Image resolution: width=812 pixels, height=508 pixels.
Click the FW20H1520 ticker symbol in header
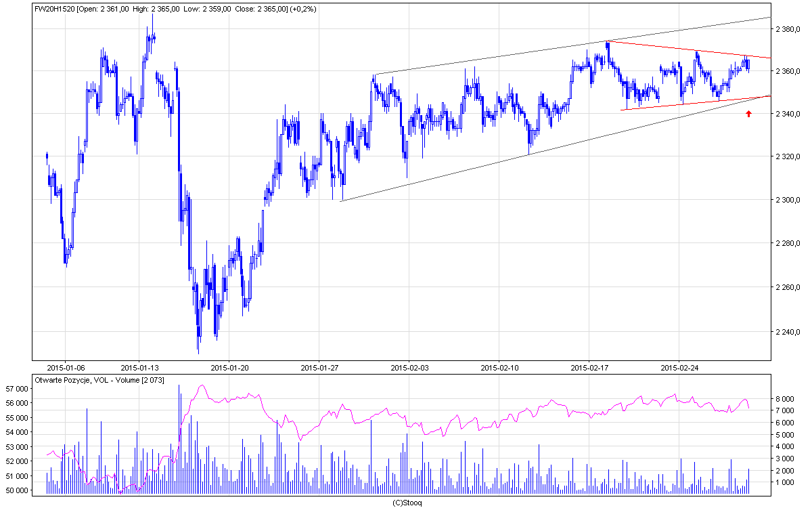click(x=55, y=9)
